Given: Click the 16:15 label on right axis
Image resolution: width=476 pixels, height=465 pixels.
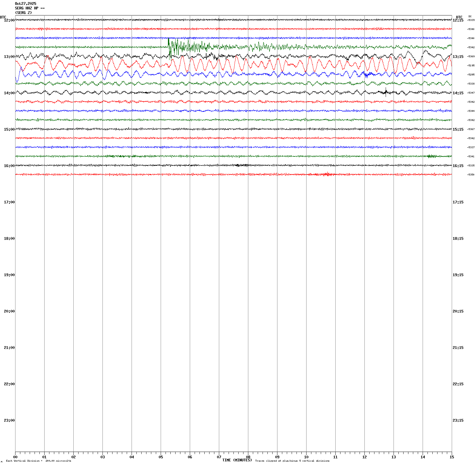Looking at the screenshot, I should coord(458,166).
